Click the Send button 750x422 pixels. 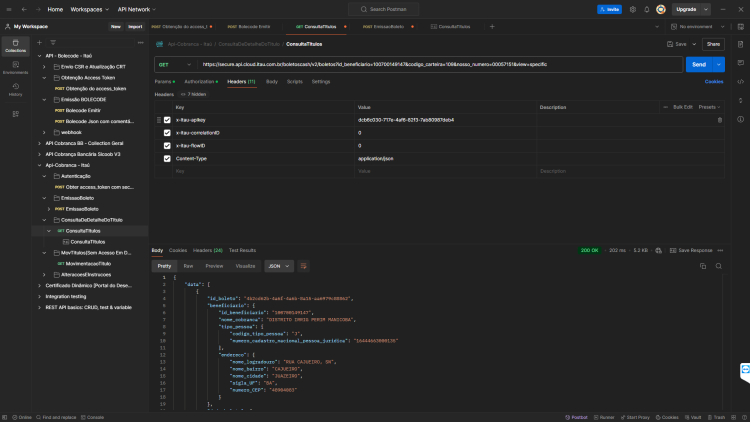699,65
